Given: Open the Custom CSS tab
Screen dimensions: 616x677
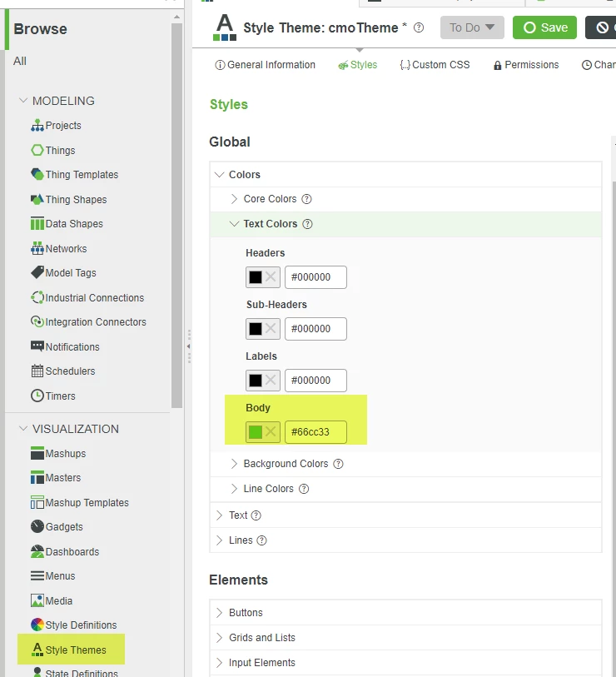Looking at the screenshot, I should [x=435, y=65].
